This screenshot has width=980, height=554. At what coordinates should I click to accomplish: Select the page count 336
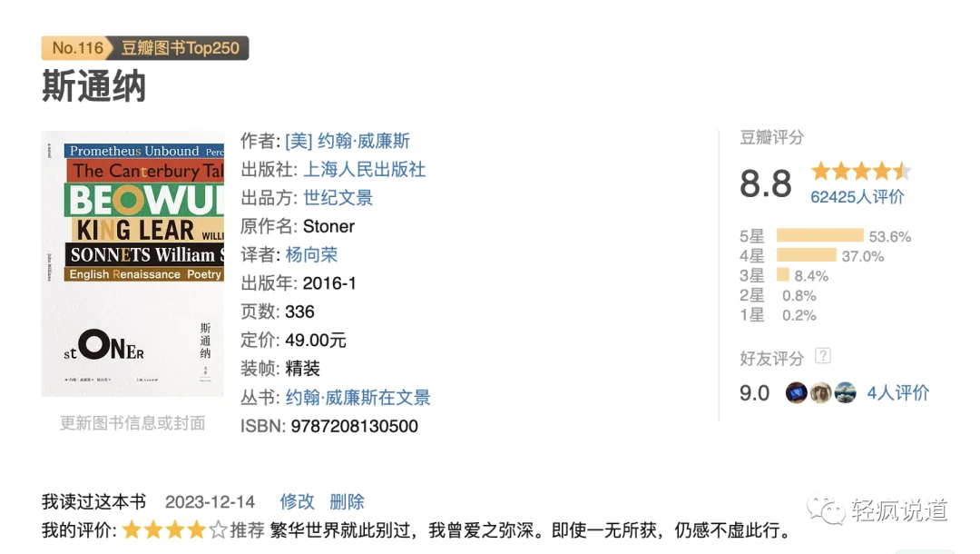tap(300, 312)
